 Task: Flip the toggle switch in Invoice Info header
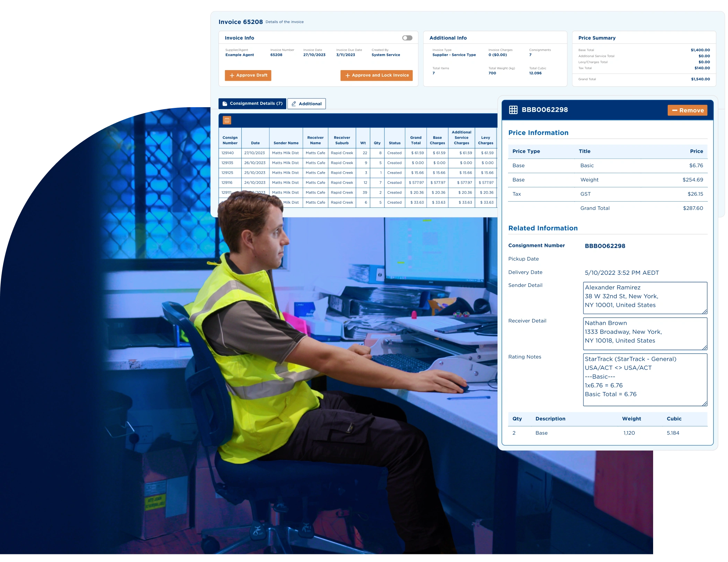click(408, 38)
